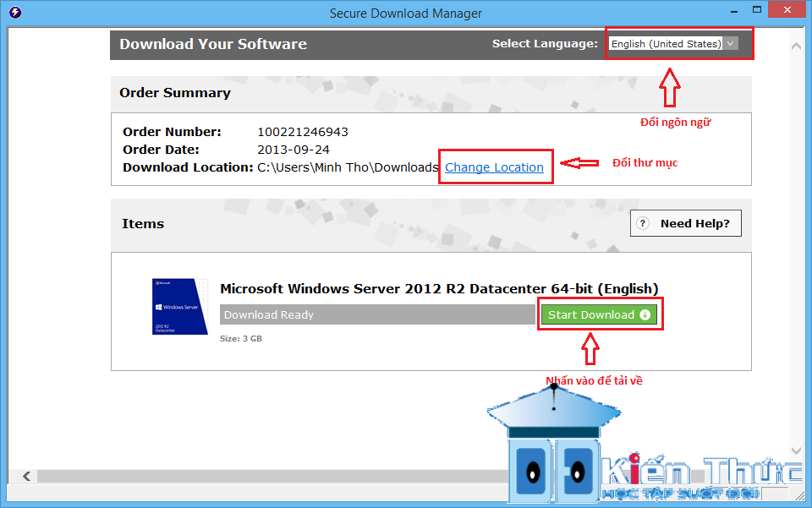This screenshot has height=508, width=812.
Task: Click the Secure Download Manager app icon
Action: point(15,12)
